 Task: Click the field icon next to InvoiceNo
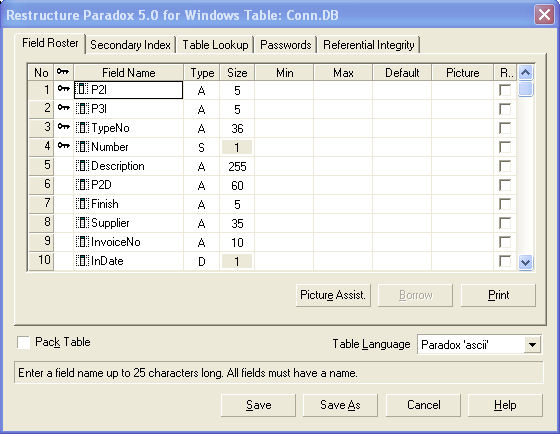82,242
